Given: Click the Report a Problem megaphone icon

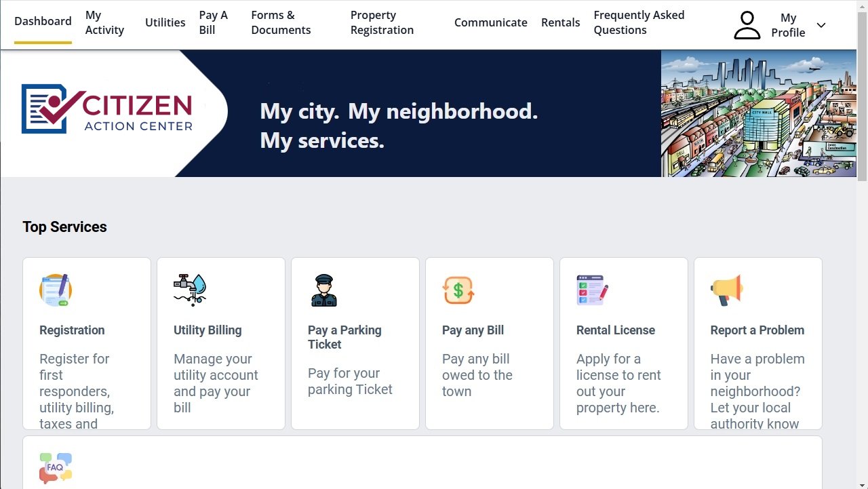Looking at the screenshot, I should click(727, 290).
